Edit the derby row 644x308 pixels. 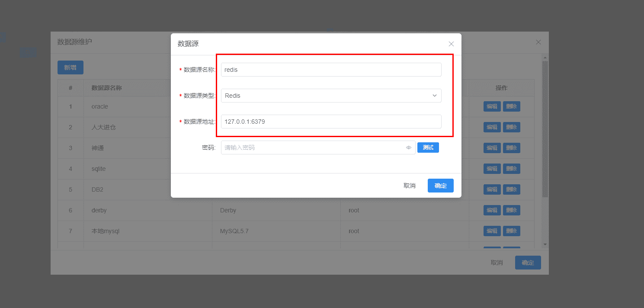[x=492, y=210]
